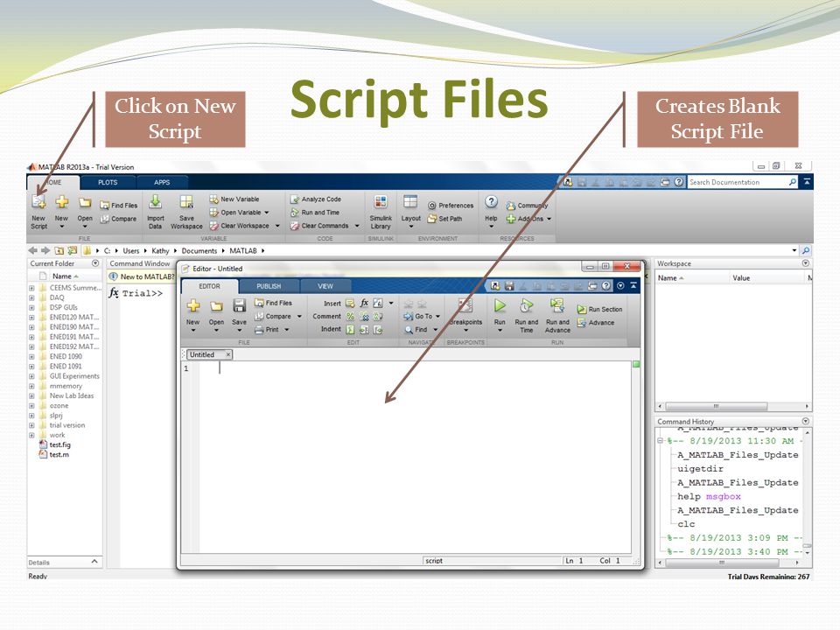840x630 pixels.
Task: Click Advance button in Editor
Action: point(596,323)
